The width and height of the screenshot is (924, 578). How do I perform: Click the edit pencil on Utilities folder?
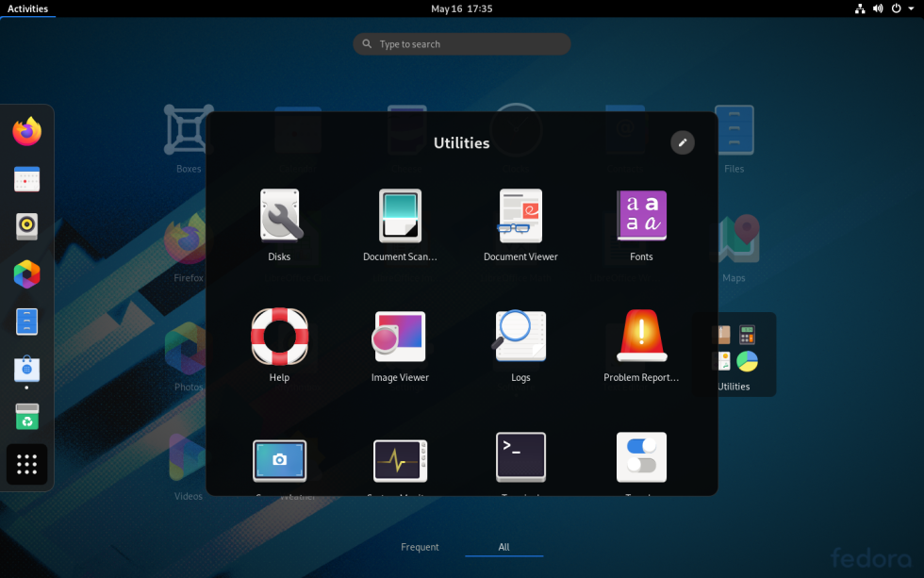pos(683,142)
